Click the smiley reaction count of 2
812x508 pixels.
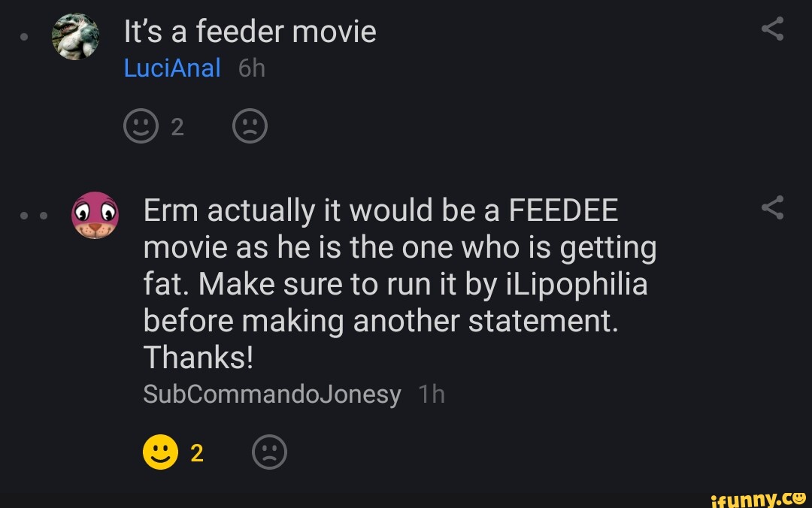point(177,127)
